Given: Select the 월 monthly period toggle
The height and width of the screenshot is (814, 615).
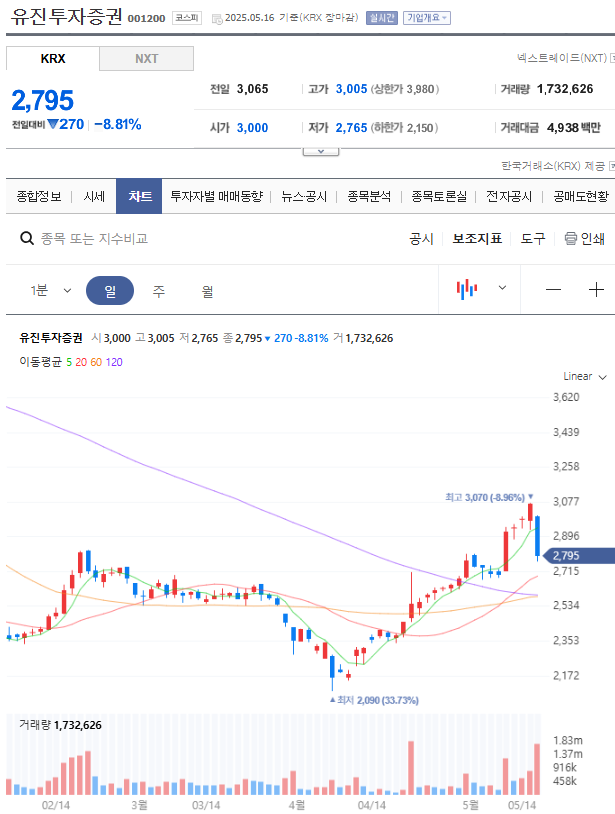Looking at the screenshot, I should tap(208, 291).
